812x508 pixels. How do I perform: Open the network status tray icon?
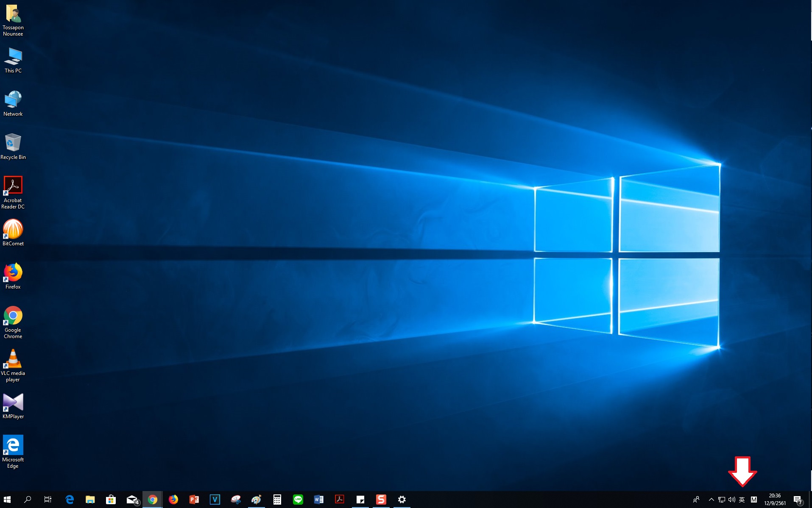722,500
